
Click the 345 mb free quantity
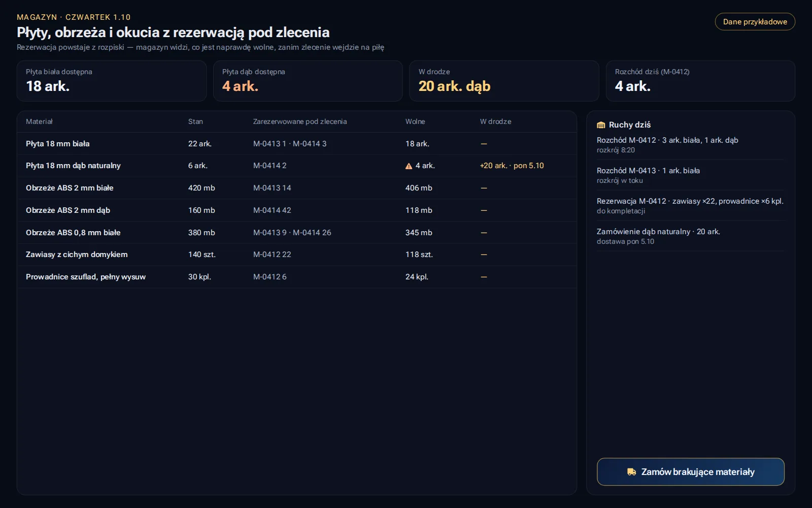[419, 233]
